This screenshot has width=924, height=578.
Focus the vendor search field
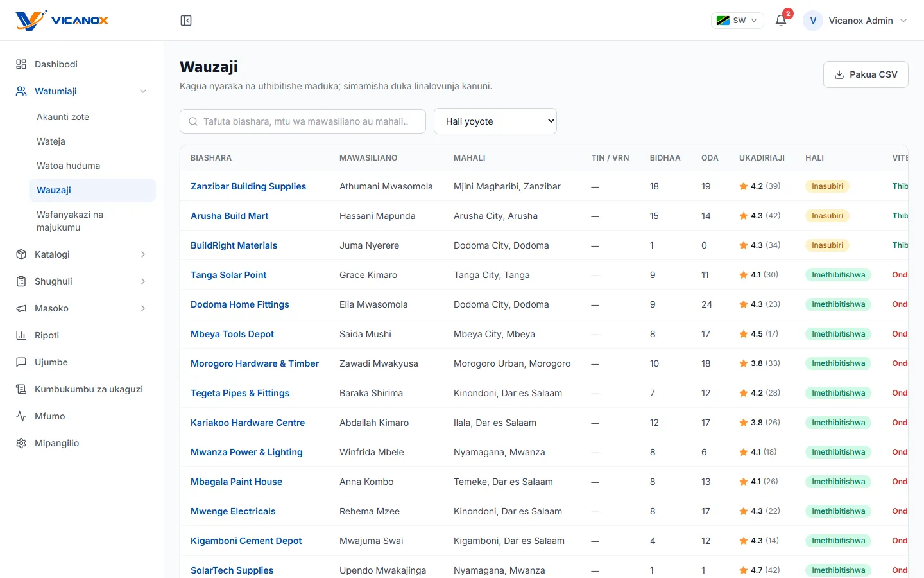(303, 121)
